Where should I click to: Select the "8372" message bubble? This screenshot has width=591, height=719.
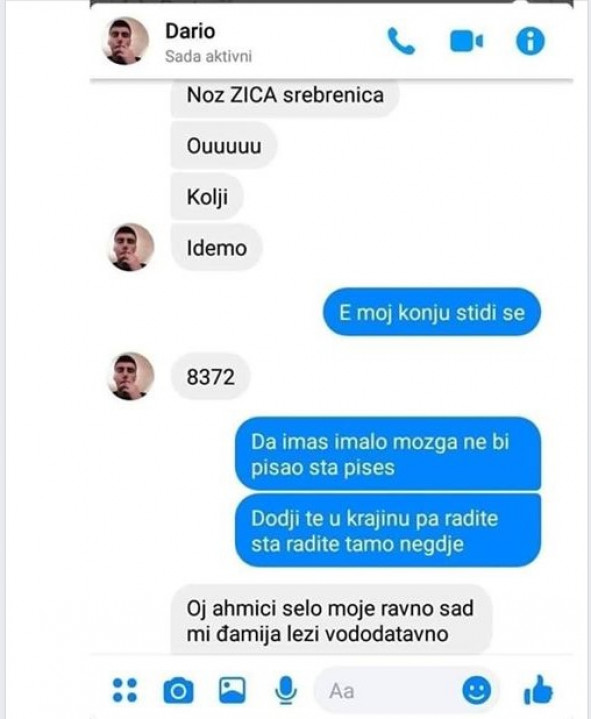click(210, 377)
